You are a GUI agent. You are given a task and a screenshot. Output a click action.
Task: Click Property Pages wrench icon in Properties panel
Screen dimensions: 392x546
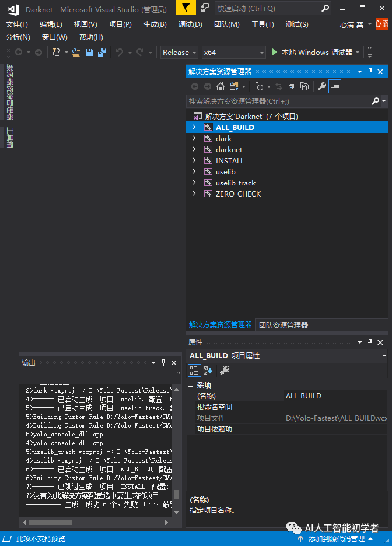[225, 370]
